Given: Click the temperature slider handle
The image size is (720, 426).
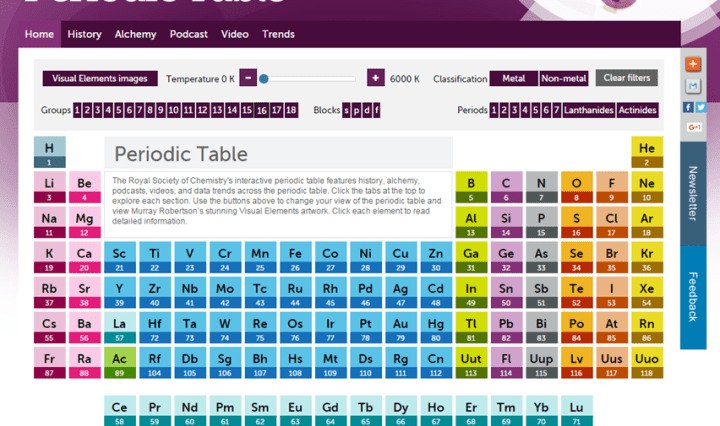Looking at the screenshot, I should click(x=264, y=78).
